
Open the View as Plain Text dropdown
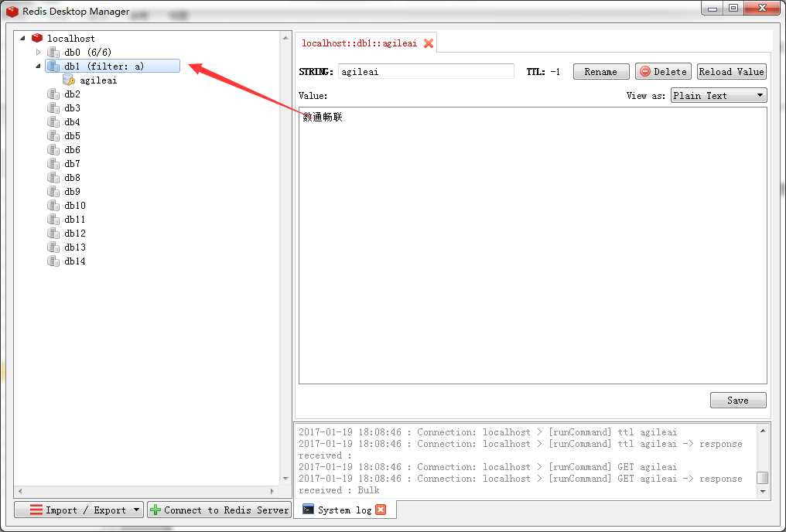(719, 95)
